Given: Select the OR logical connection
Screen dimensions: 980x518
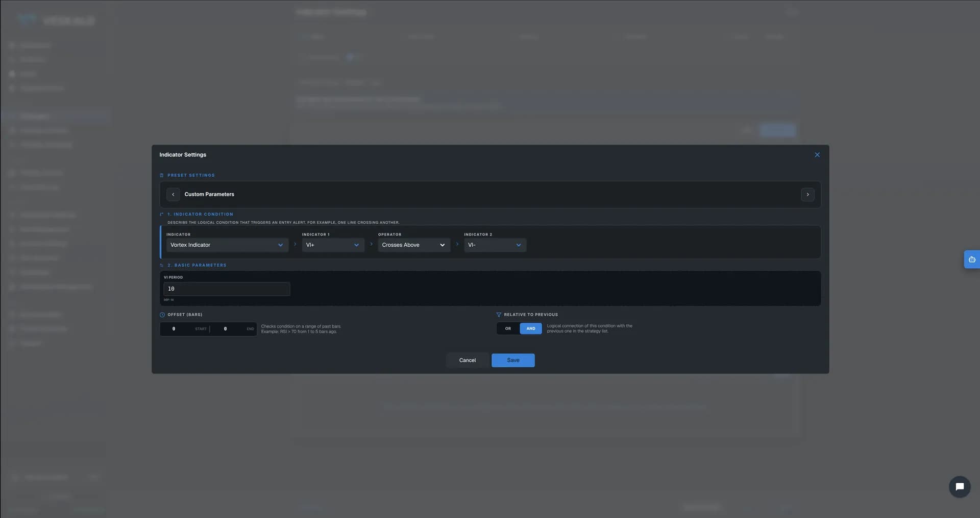Looking at the screenshot, I should [508, 328].
